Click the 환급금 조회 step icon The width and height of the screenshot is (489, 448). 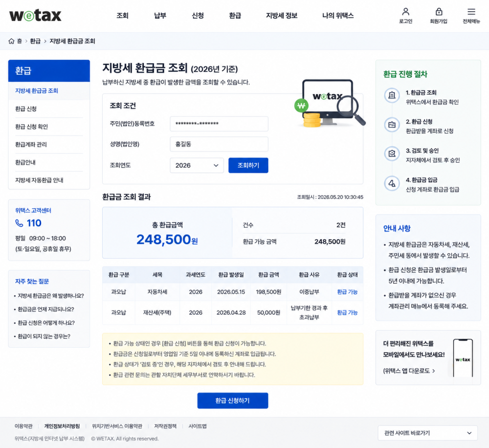[392, 96]
